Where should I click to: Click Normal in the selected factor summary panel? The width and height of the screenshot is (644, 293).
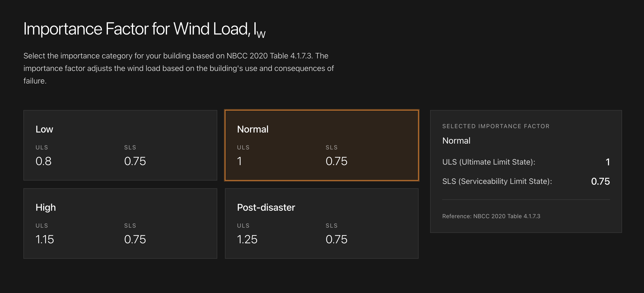coord(456,140)
